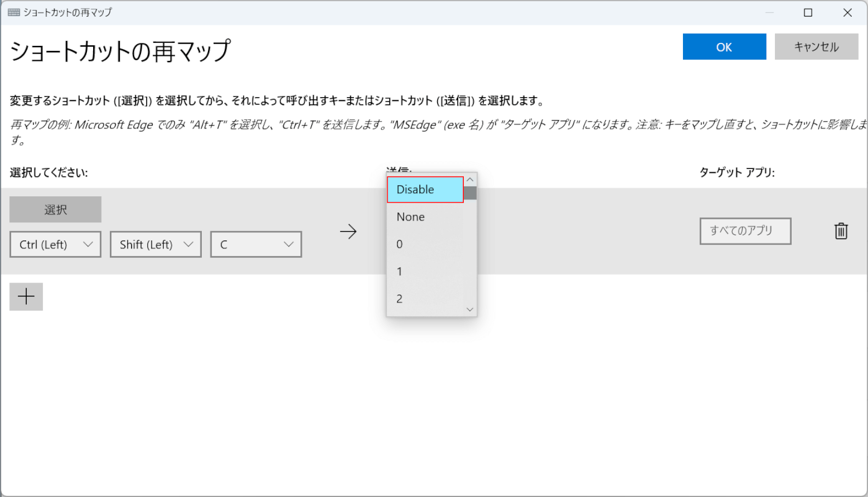
Task: Pick key 0 from the list
Action: pyautogui.click(x=425, y=244)
